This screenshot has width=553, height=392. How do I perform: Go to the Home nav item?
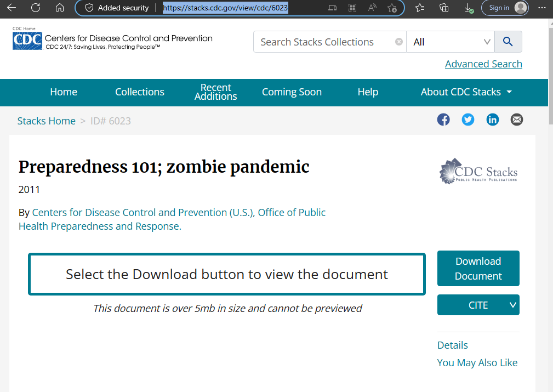pyautogui.click(x=64, y=92)
